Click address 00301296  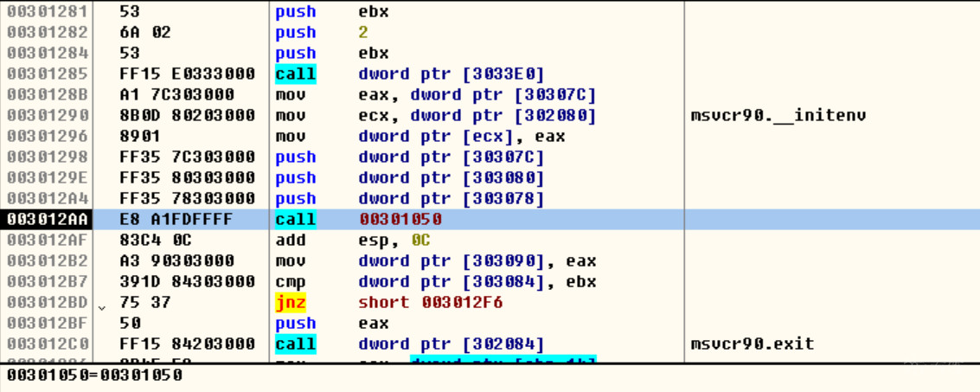point(48,137)
